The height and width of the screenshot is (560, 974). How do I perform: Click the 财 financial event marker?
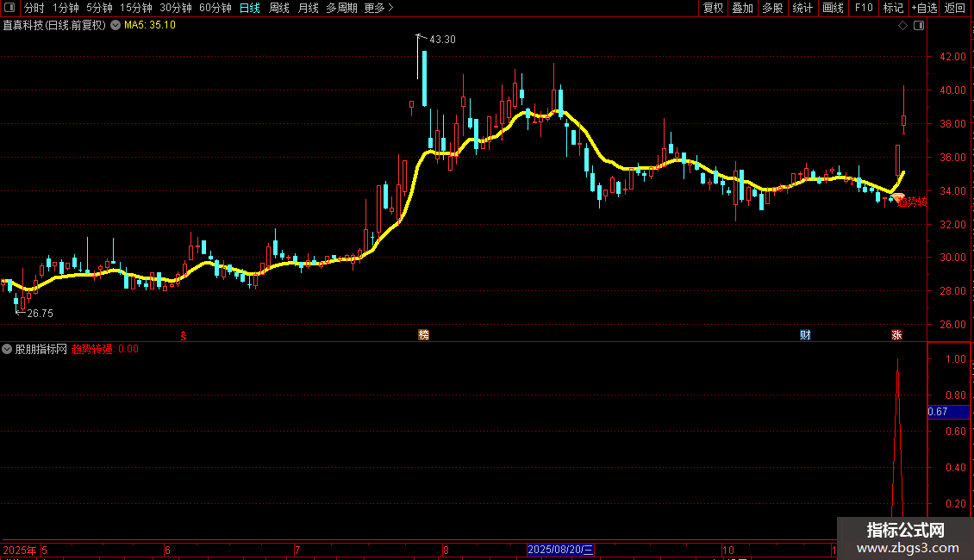coord(805,334)
